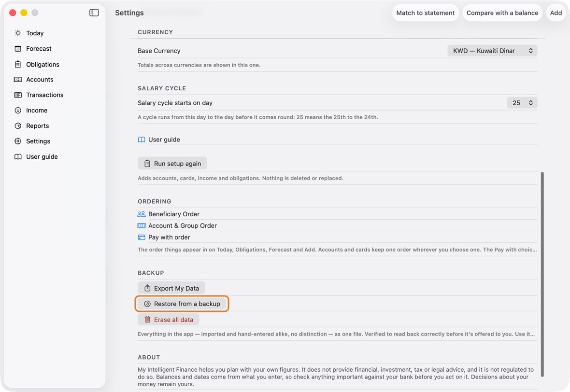Click the CURRENCY section heading
This screenshot has width=570, height=392.
tap(155, 32)
